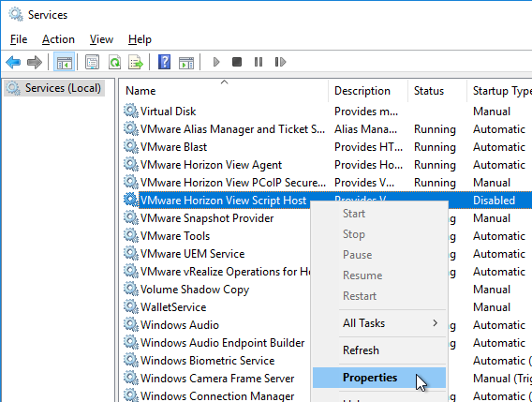532x402 pixels.
Task: Click the Start Service play icon
Action: 216,62
